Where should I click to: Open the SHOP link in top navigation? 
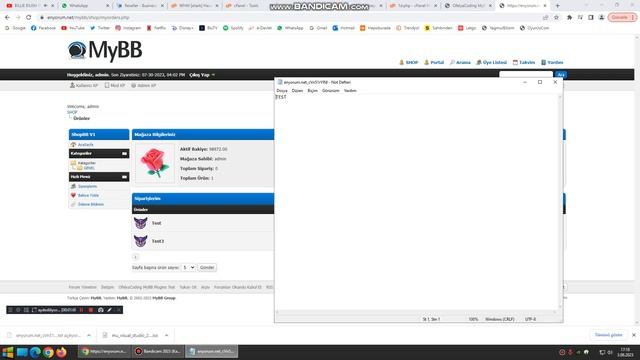click(409, 62)
